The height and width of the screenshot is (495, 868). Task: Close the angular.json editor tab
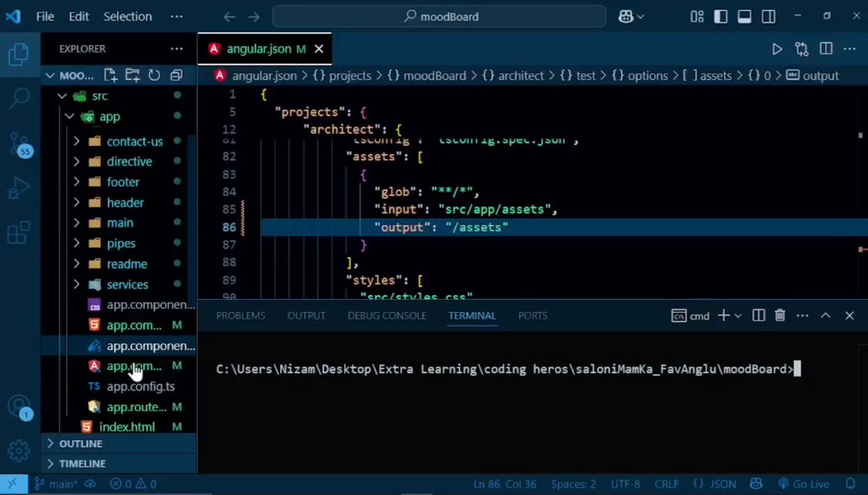319,49
